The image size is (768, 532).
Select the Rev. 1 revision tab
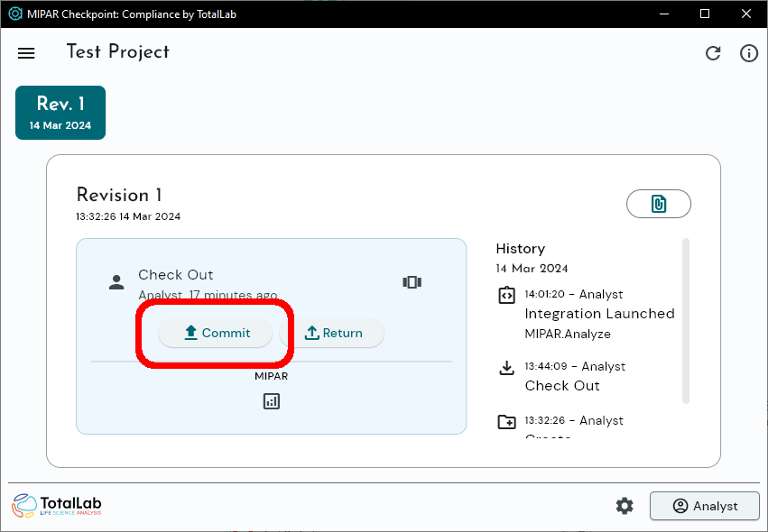pos(60,113)
